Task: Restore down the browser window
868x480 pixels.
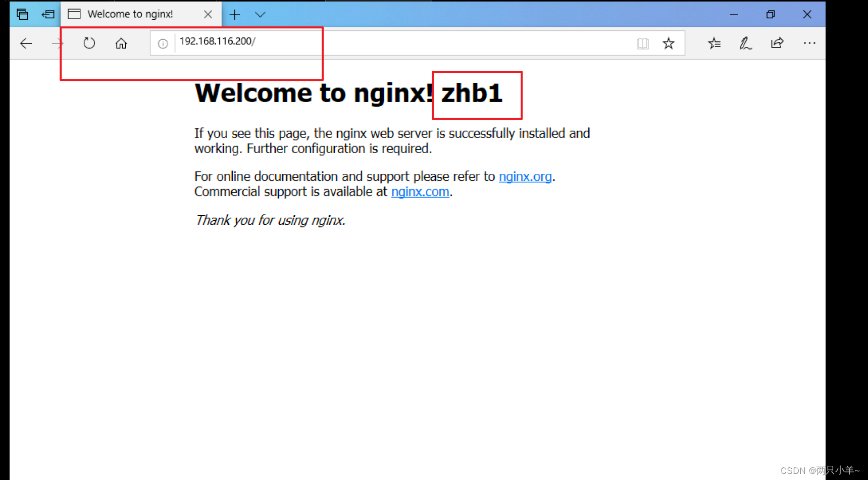Action: pos(770,15)
